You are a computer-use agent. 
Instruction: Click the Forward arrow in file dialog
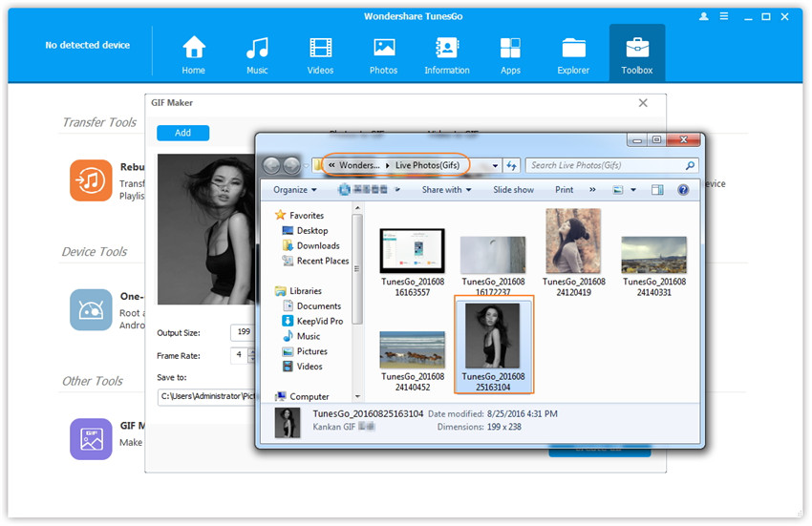coord(291,166)
